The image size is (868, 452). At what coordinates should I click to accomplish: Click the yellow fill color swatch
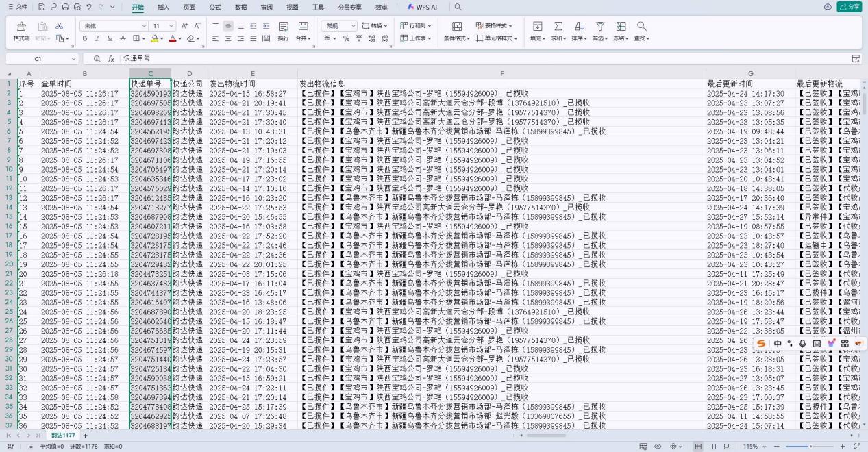(x=155, y=38)
